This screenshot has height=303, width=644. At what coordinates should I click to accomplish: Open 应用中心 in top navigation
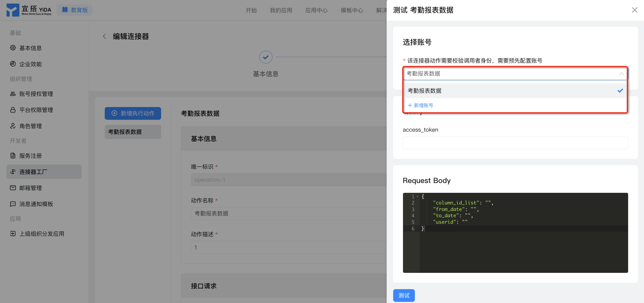(x=316, y=10)
